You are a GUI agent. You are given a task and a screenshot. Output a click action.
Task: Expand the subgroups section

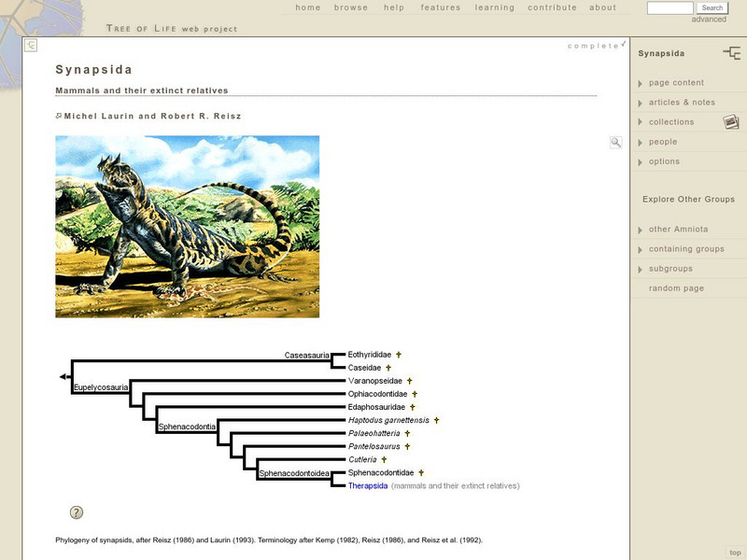point(670,269)
